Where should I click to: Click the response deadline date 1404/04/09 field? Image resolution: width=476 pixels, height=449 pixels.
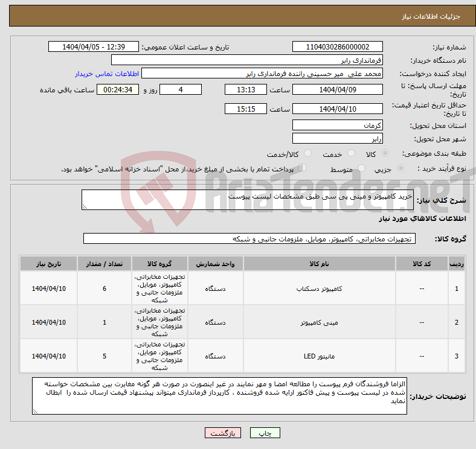pos(338,89)
